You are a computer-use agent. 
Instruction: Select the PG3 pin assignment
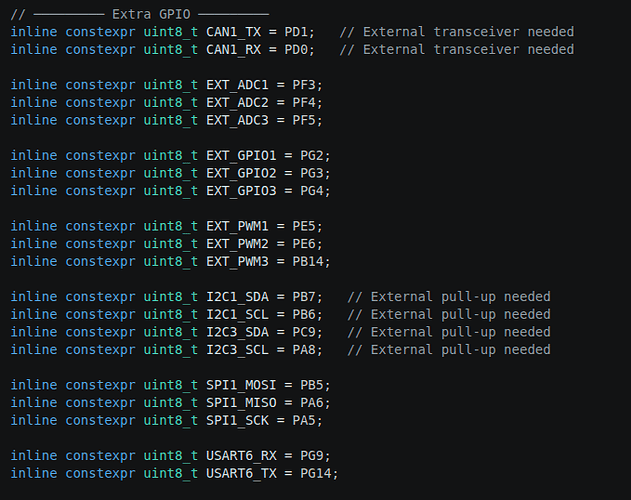tap(312, 174)
